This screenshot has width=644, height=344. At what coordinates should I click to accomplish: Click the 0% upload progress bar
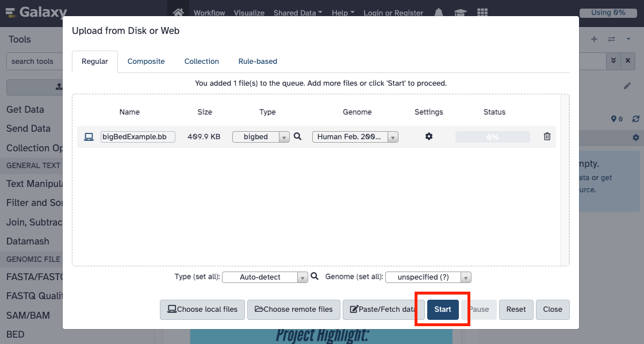coord(492,137)
